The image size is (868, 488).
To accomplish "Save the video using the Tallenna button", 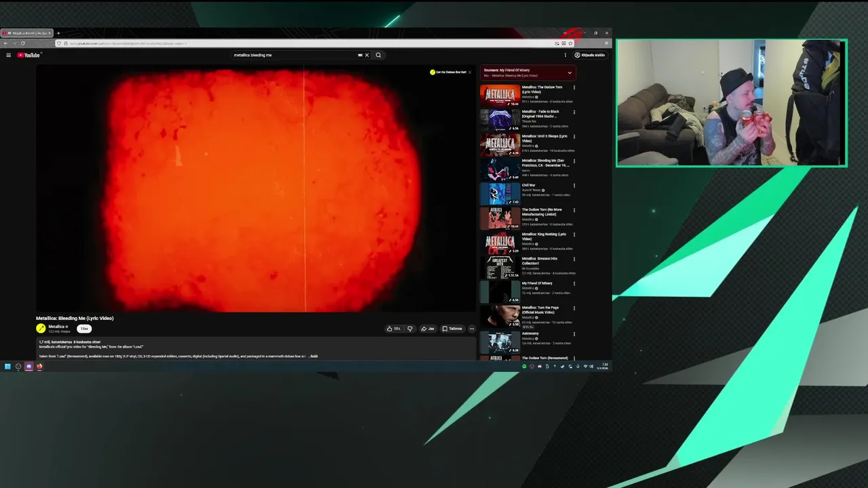I will pos(452,329).
